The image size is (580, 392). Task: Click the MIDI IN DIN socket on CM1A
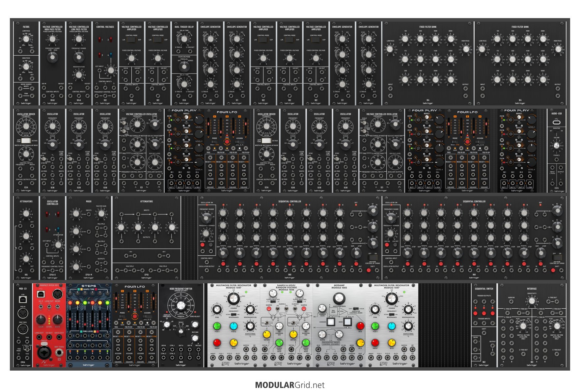click(x=23, y=314)
